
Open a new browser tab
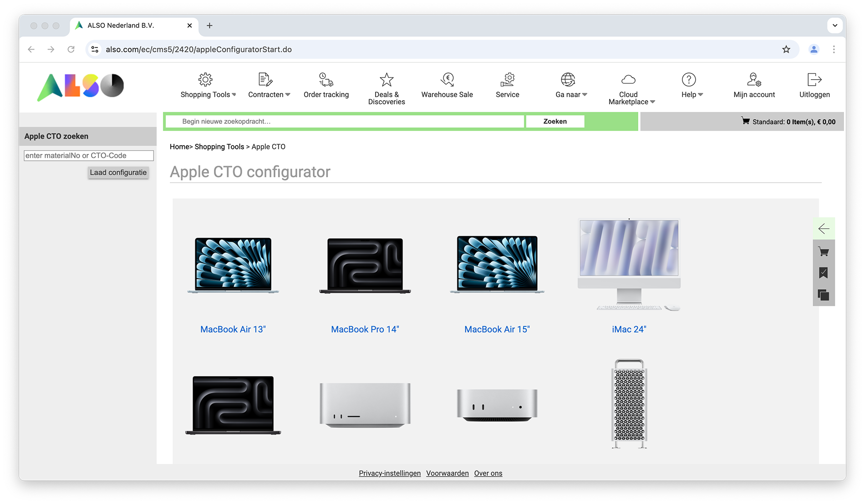point(209,25)
